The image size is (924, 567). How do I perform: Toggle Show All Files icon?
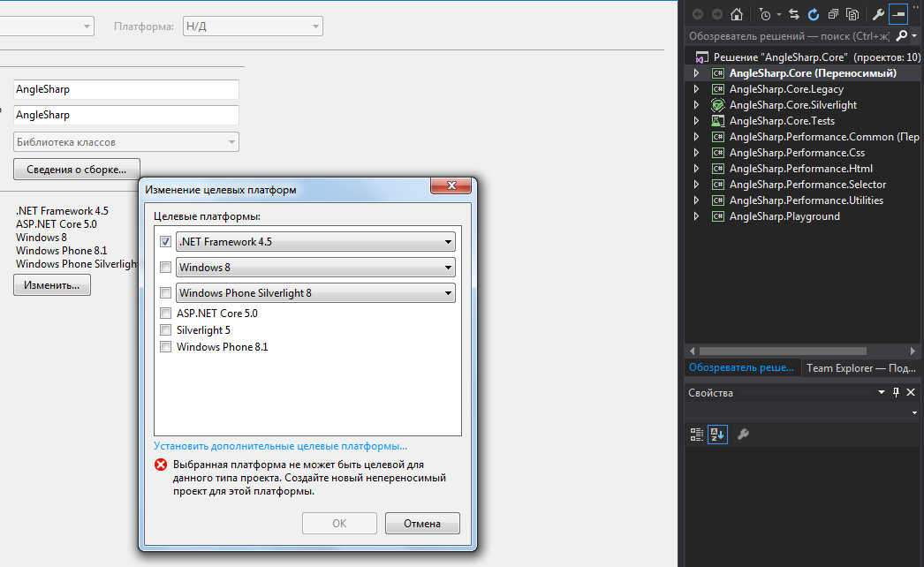(x=852, y=15)
